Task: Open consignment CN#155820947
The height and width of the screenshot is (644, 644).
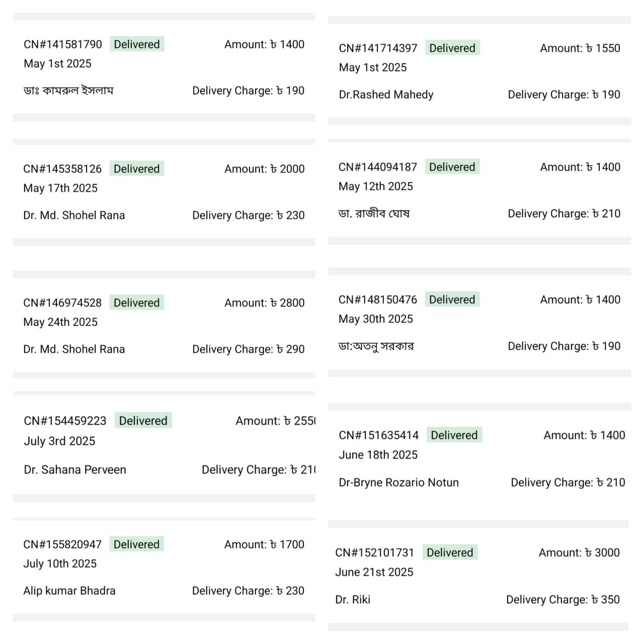Action: (62, 544)
